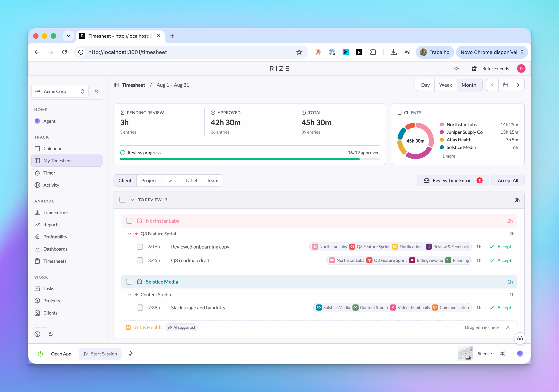The width and height of the screenshot is (559, 392).
Task: Open the gift Refer Friends icon
Action: point(474,69)
